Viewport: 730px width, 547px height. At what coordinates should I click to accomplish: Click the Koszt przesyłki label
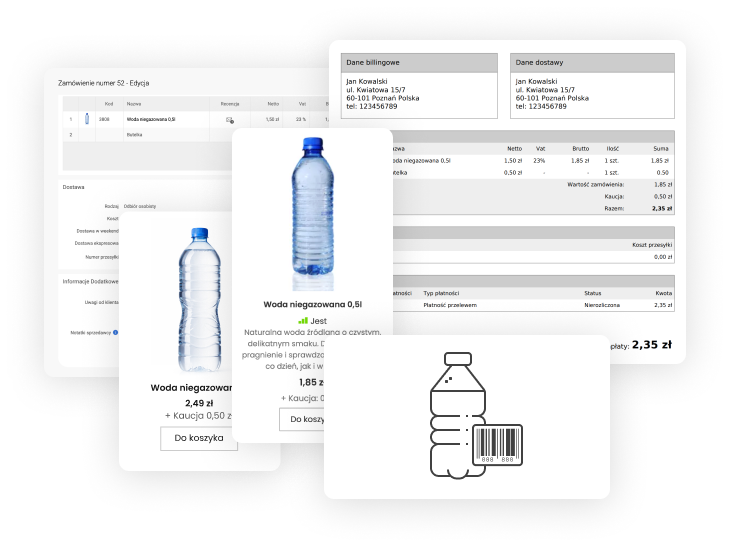pyautogui.click(x=652, y=245)
